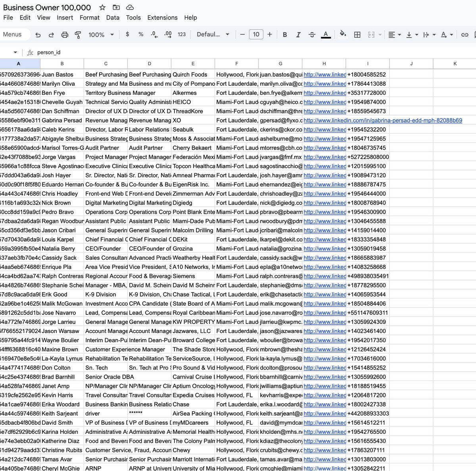This screenshot has height=471, width=476.
Task: Open the Edit menu
Action: coord(25,17)
